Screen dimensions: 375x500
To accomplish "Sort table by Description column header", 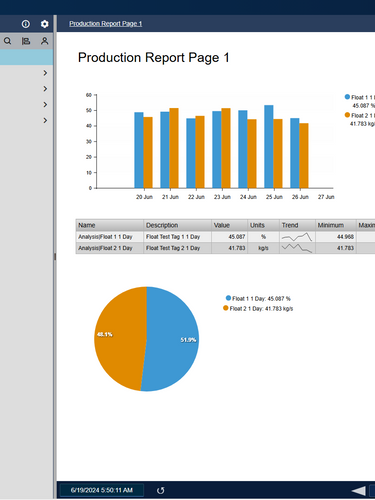I will pos(178,225).
